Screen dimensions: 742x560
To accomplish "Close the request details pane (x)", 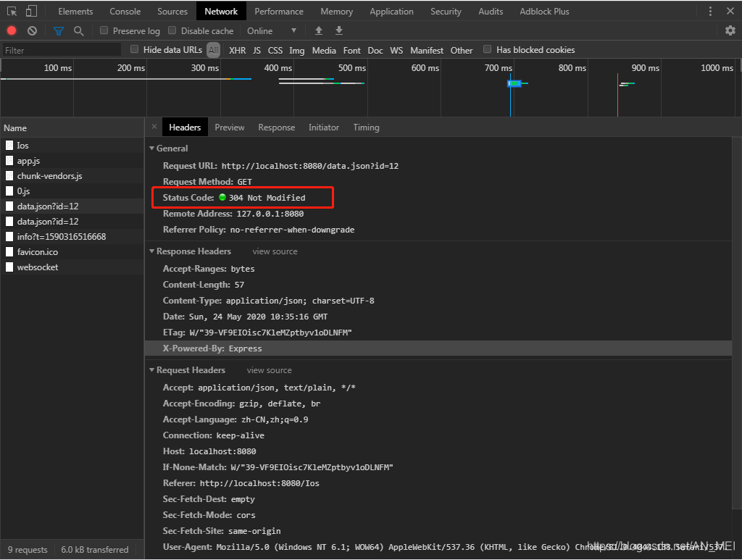I will click(x=154, y=127).
